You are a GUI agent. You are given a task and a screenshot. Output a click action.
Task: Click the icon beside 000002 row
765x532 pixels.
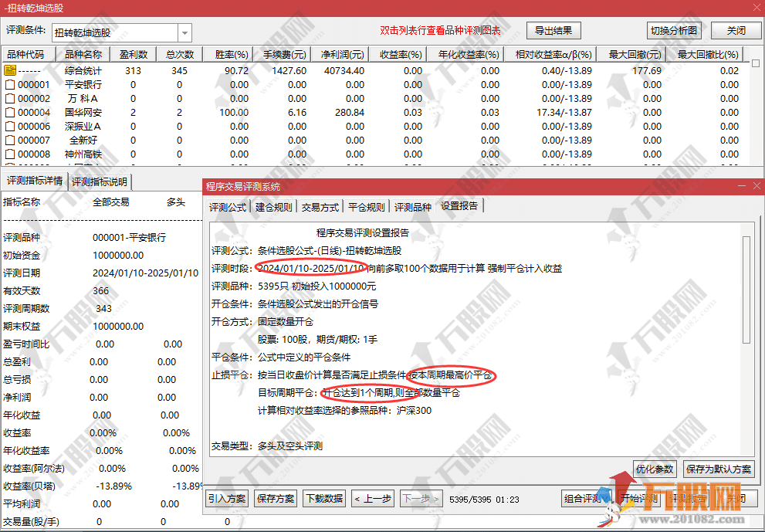pyautogui.click(x=10, y=99)
